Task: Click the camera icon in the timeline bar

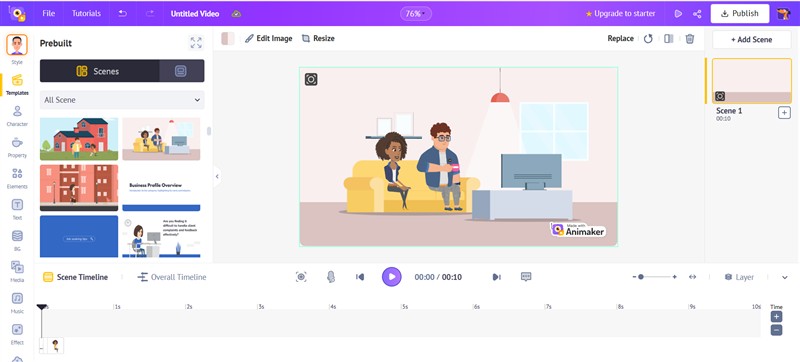Action: (301, 277)
